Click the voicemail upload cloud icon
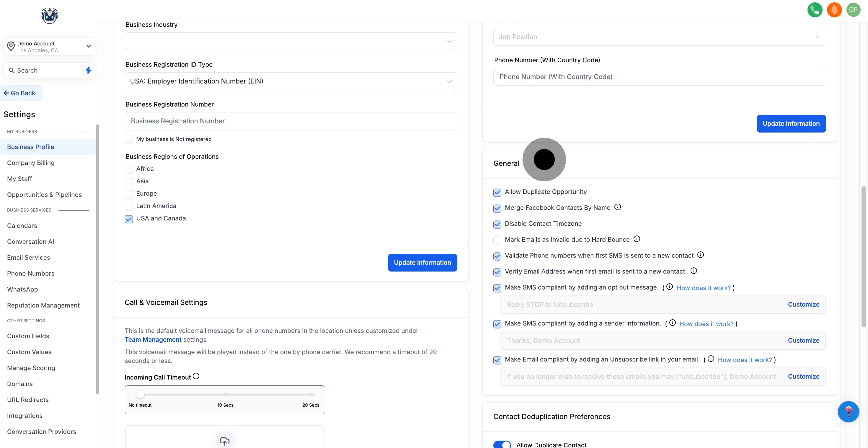This screenshot has height=448, width=868. point(224,440)
